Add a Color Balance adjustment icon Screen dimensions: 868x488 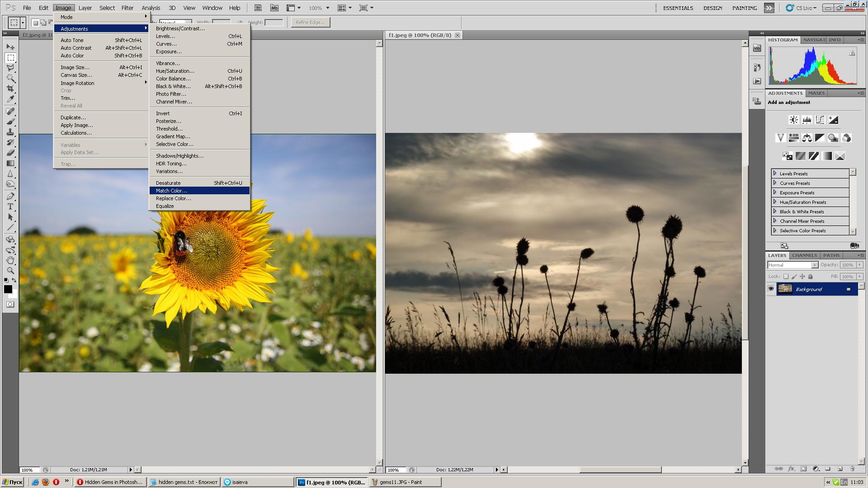pyautogui.click(x=807, y=138)
